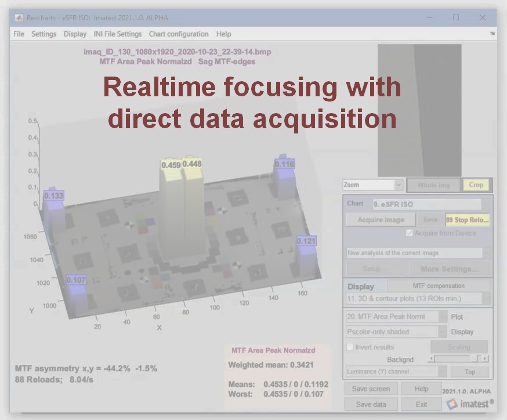Open the Luminance (Y) channel dropdown
Viewport: 507px width, 420px height.
[x=396, y=371]
